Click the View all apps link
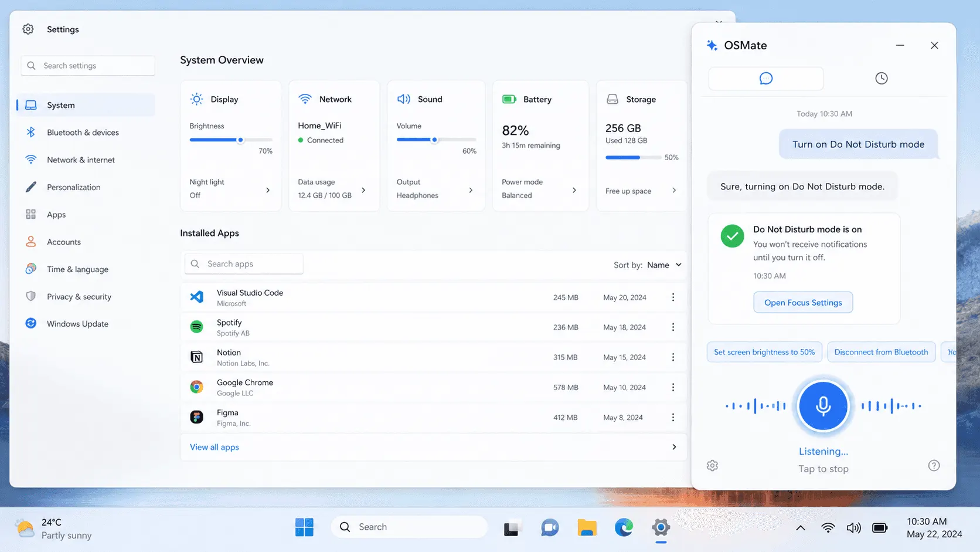Viewport: 980px width, 552px height. [x=215, y=447]
